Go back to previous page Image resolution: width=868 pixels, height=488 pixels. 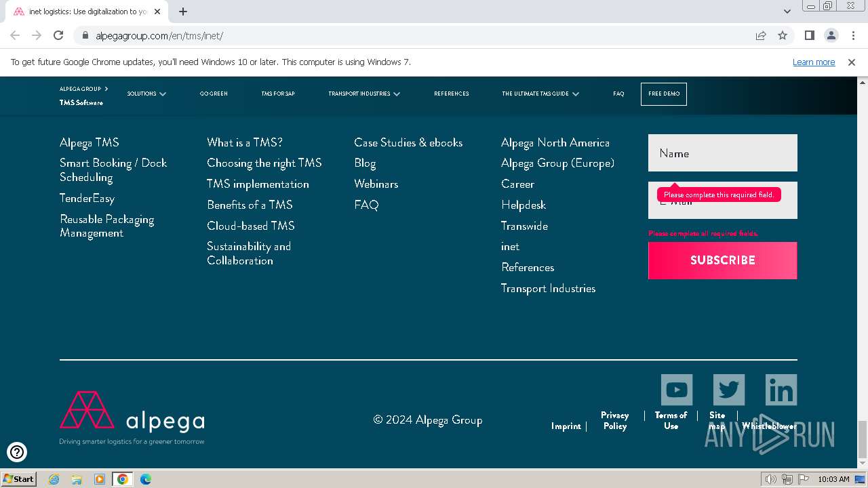coord(15,36)
